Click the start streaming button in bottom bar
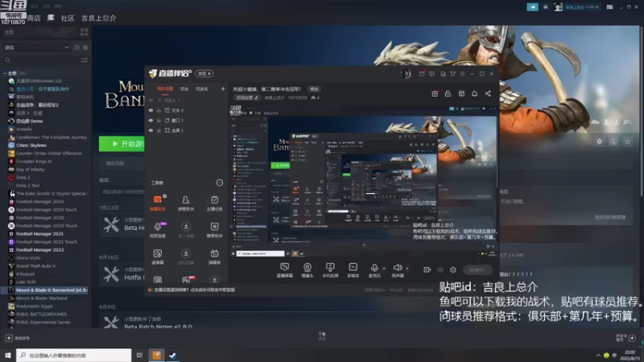 [478, 269]
